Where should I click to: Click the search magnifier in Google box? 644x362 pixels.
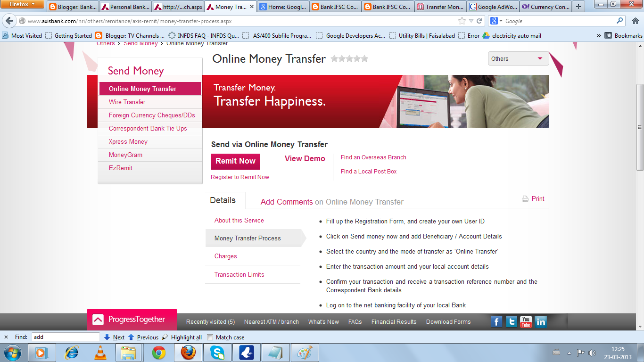[620, 21]
